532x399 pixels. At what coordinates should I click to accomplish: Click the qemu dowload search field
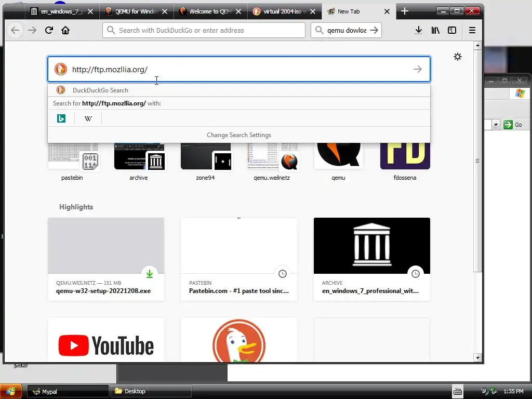pos(346,30)
